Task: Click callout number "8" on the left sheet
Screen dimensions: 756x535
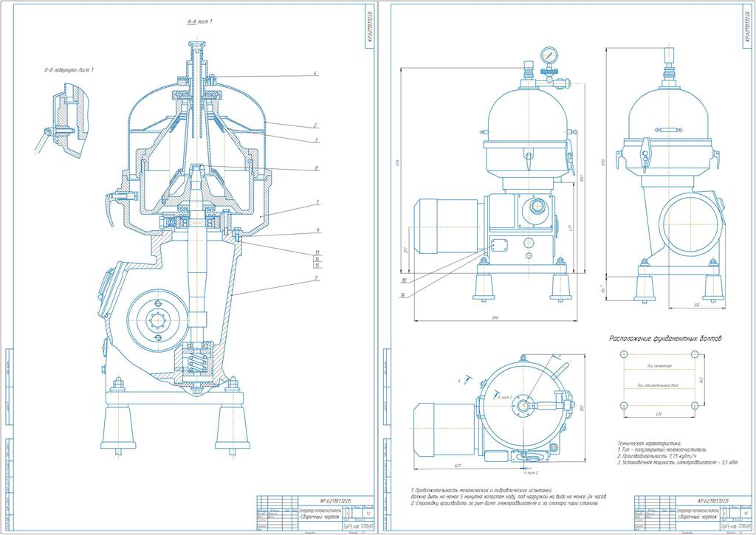Action: point(316,168)
